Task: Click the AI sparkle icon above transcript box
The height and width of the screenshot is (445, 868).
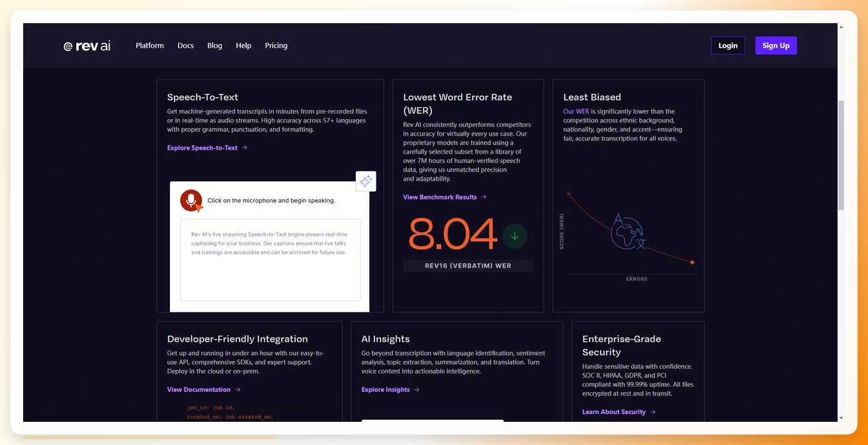Action: click(x=366, y=181)
